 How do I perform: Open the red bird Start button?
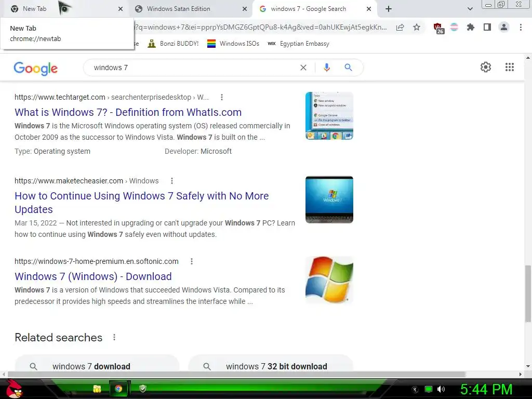[x=15, y=389]
